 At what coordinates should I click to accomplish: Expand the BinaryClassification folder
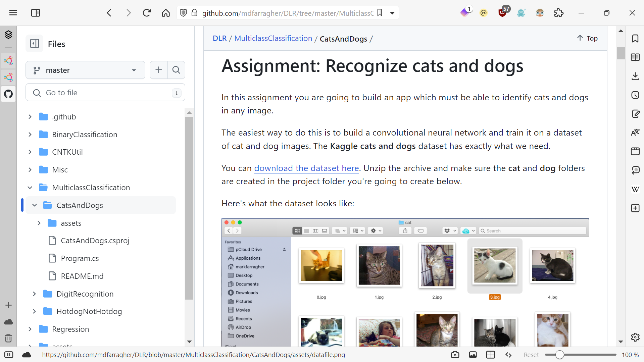click(30, 135)
